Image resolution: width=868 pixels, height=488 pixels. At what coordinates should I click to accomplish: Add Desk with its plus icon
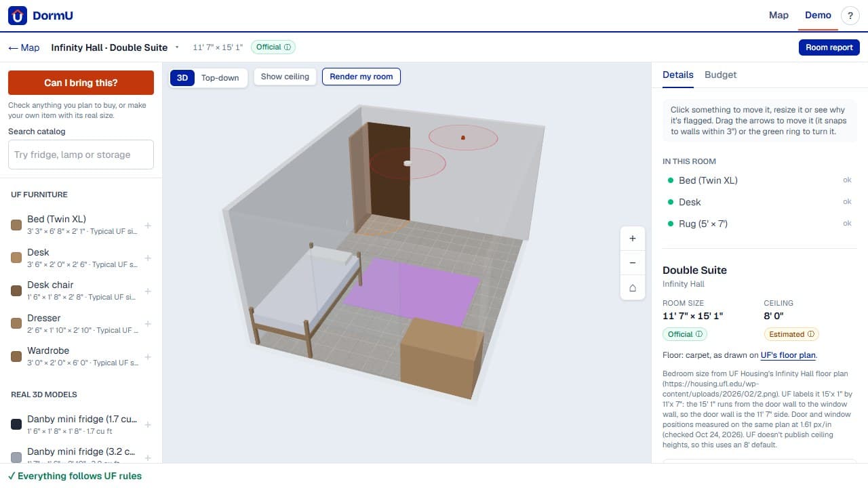[x=148, y=258]
